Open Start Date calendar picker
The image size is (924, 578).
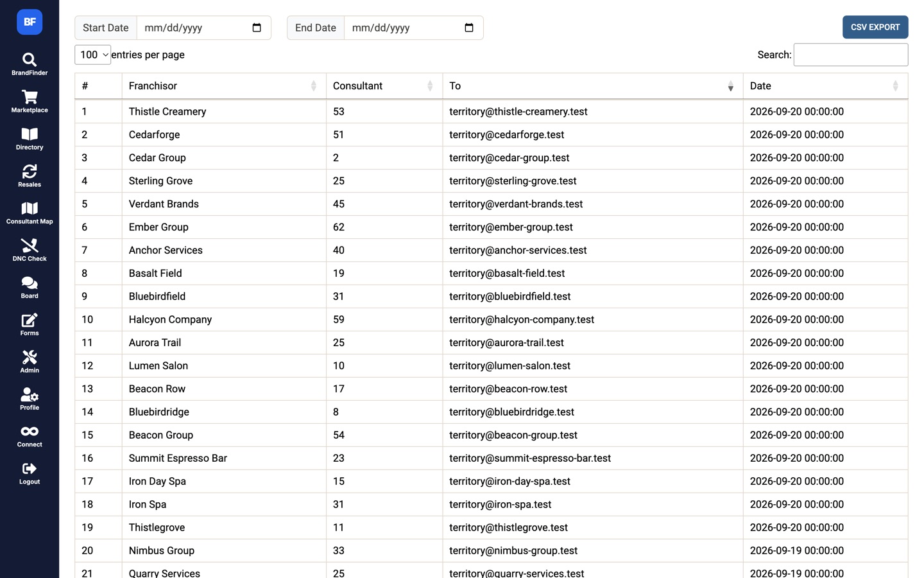pyautogui.click(x=257, y=28)
